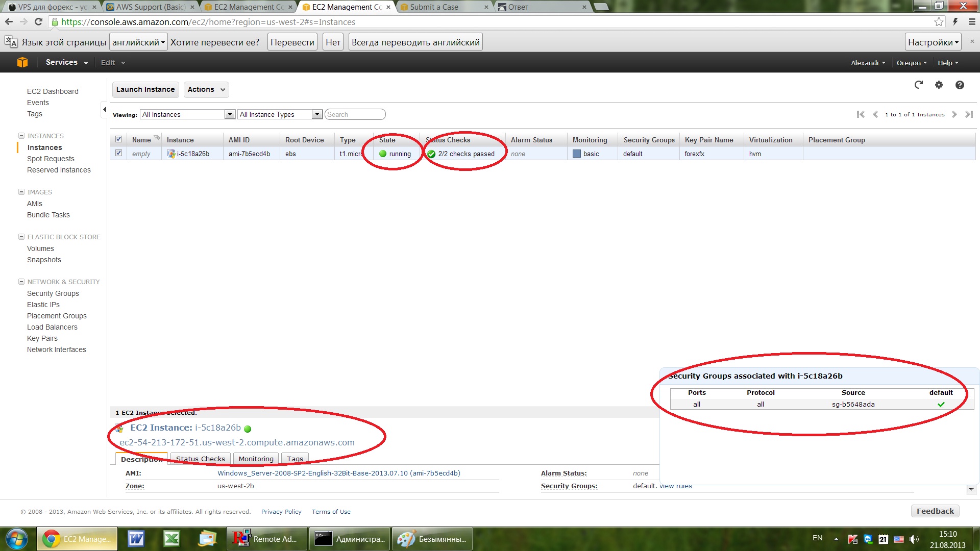Collapse the INSTANCES sidebar section
Image resolution: width=980 pixels, height=551 pixels.
(21, 136)
